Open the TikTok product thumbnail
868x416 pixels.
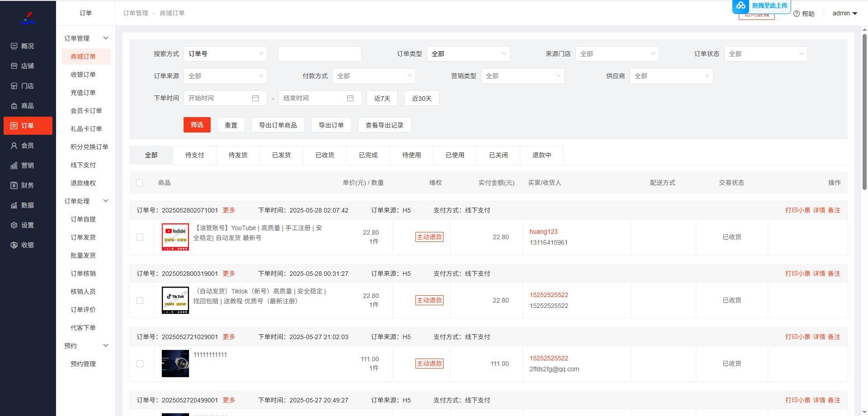175,300
